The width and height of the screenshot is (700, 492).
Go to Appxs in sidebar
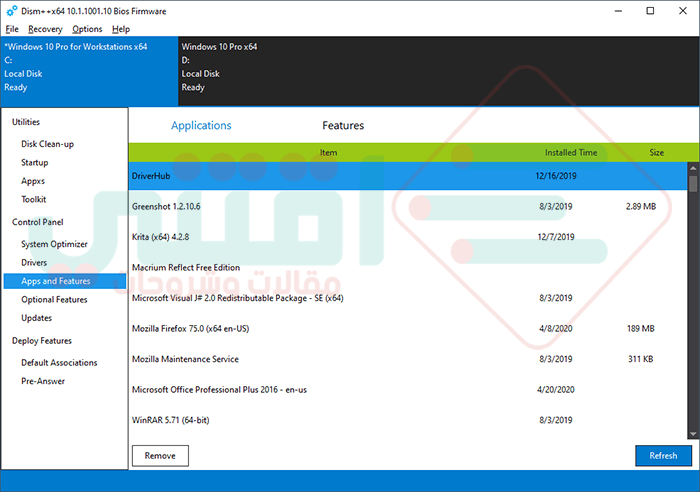tap(33, 181)
